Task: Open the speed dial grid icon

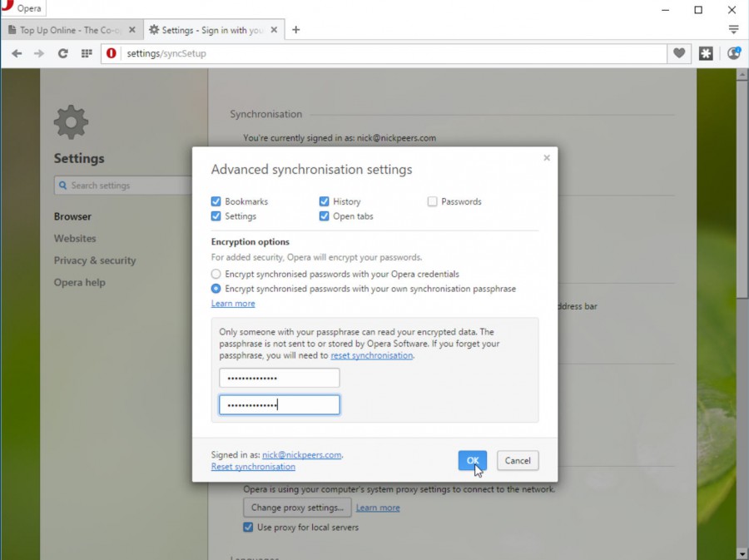Action: (x=86, y=52)
